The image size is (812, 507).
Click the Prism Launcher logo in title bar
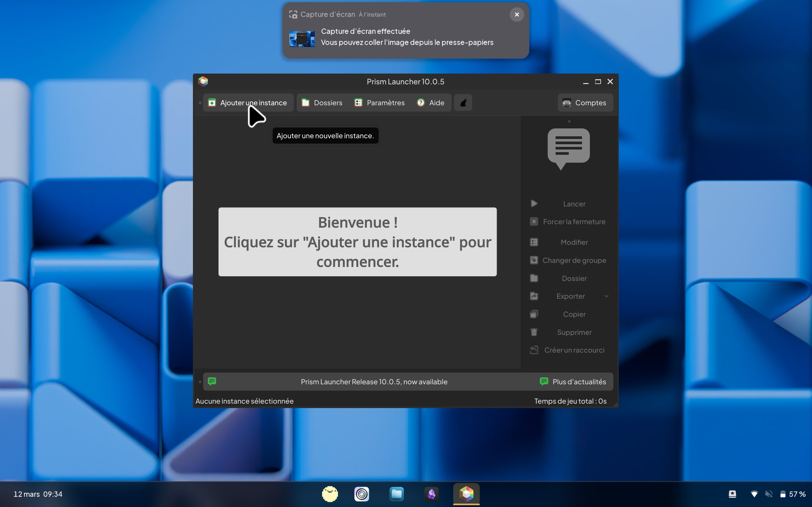pos(203,81)
